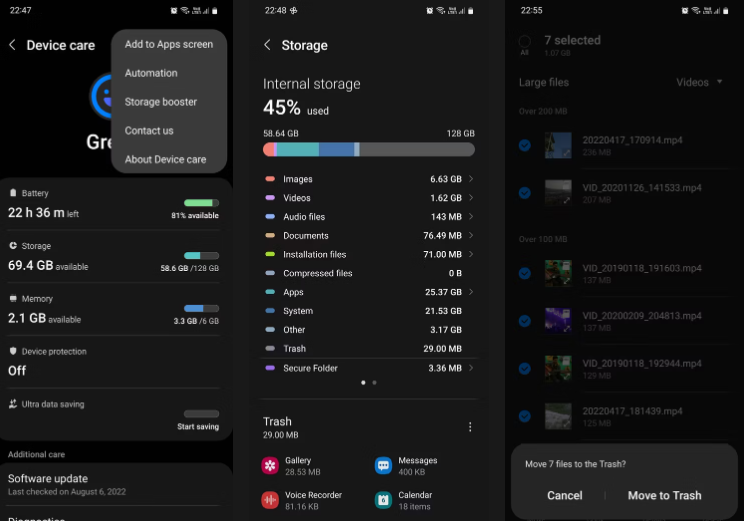Open Voice Recorder trash app icon
The height and width of the screenshot is (521, 744).
[x=270, y=500]
